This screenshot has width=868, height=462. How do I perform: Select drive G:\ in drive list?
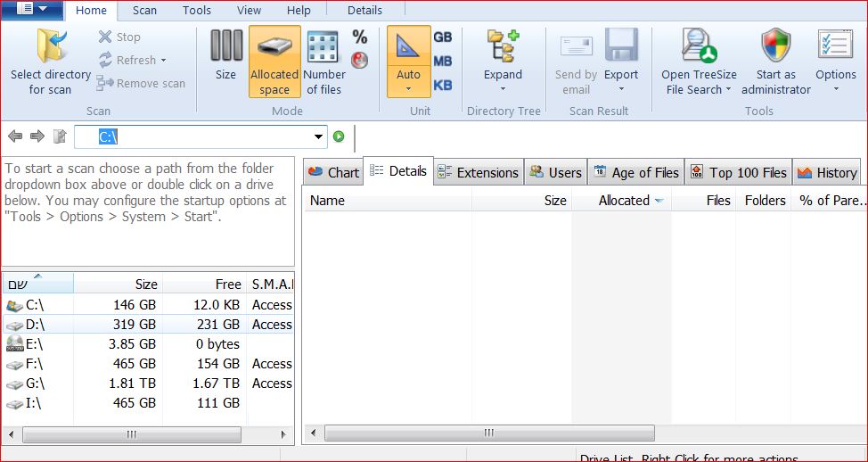click(x=148, y=384)
